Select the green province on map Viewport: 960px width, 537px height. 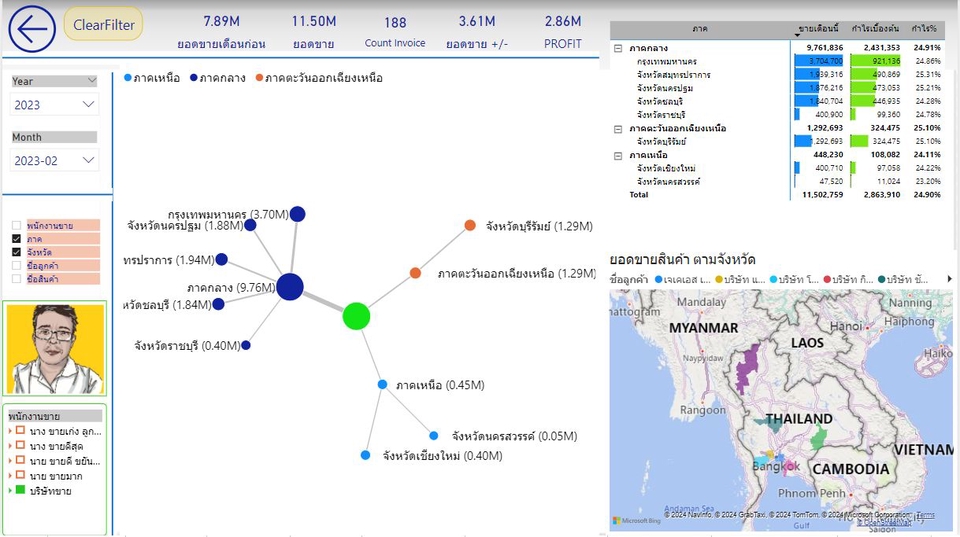click(x=819, y=438)
